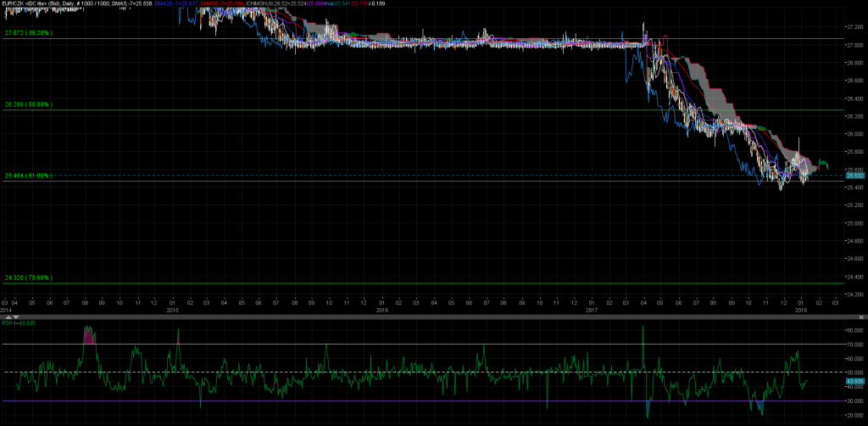Screen dimensions: 868x426
Task: Select the 27.072 (38.20%) Fibonacci label
Action: click(28, 32)
